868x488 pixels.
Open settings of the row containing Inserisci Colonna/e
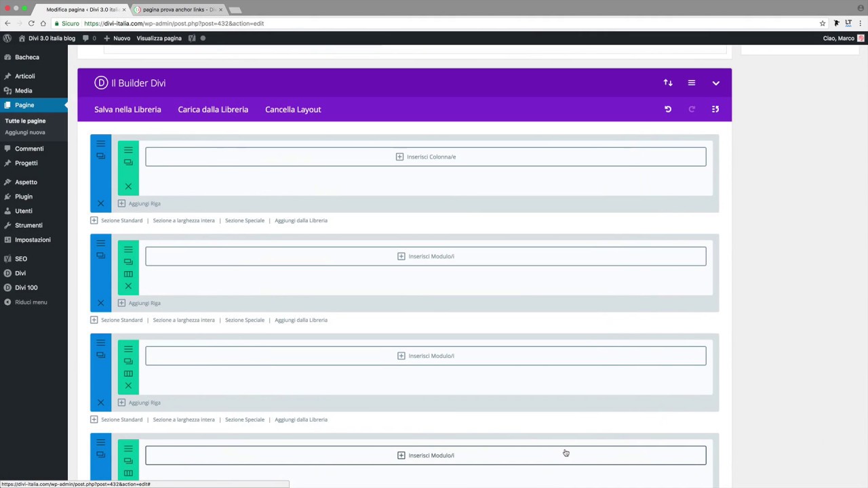click(x=128, y=150)
